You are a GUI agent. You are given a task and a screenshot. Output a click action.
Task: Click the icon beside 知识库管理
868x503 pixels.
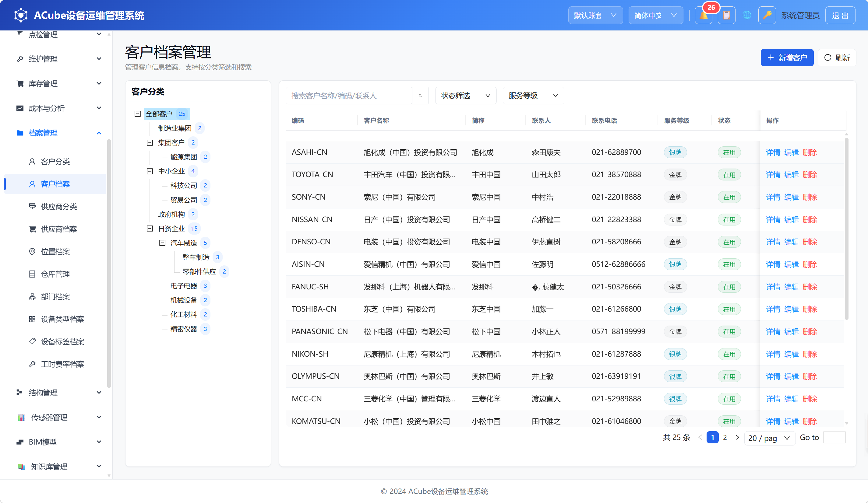[21, 466]
